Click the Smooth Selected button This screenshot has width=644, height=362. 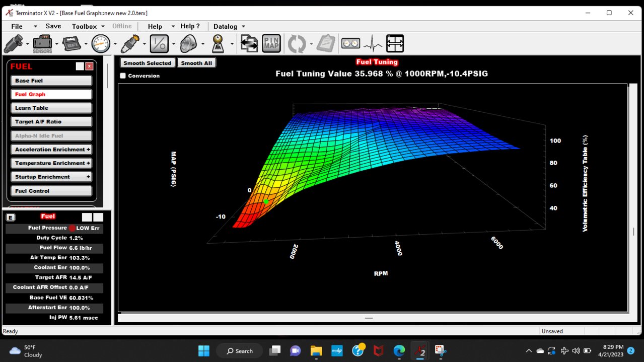click(148, 63)
